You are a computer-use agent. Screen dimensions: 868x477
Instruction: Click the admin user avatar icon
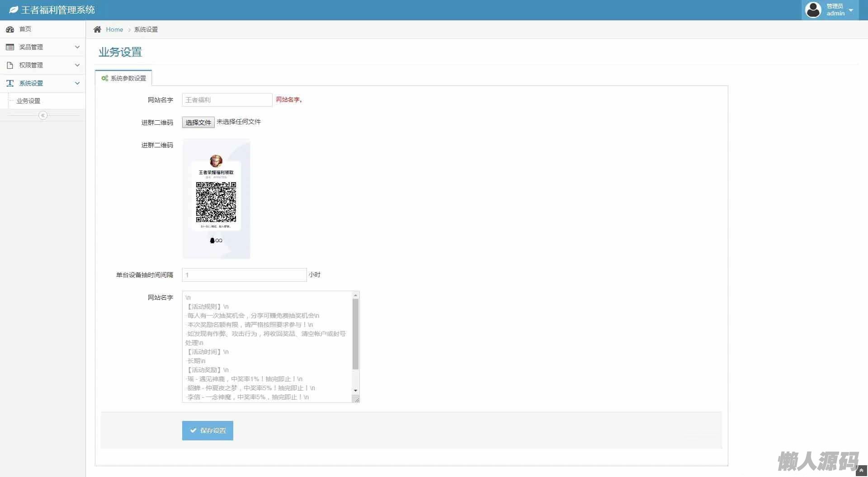[x=813, y=10]
